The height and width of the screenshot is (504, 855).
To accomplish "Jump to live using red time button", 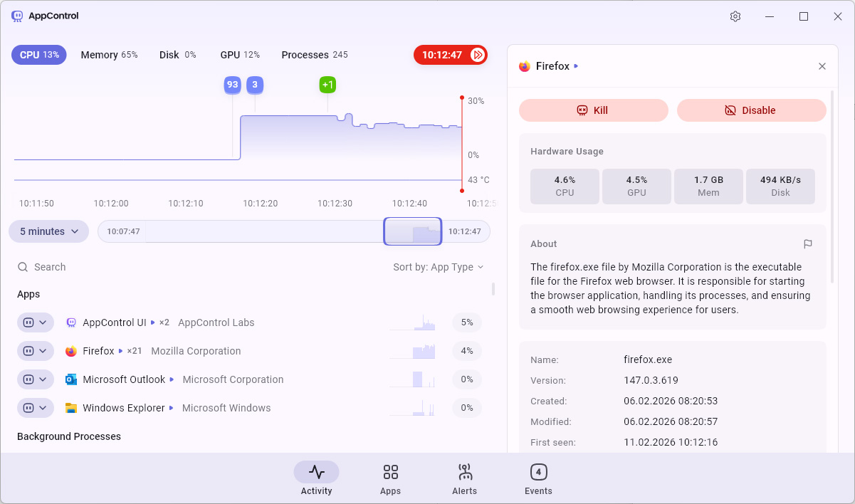I will click(450, 55).
